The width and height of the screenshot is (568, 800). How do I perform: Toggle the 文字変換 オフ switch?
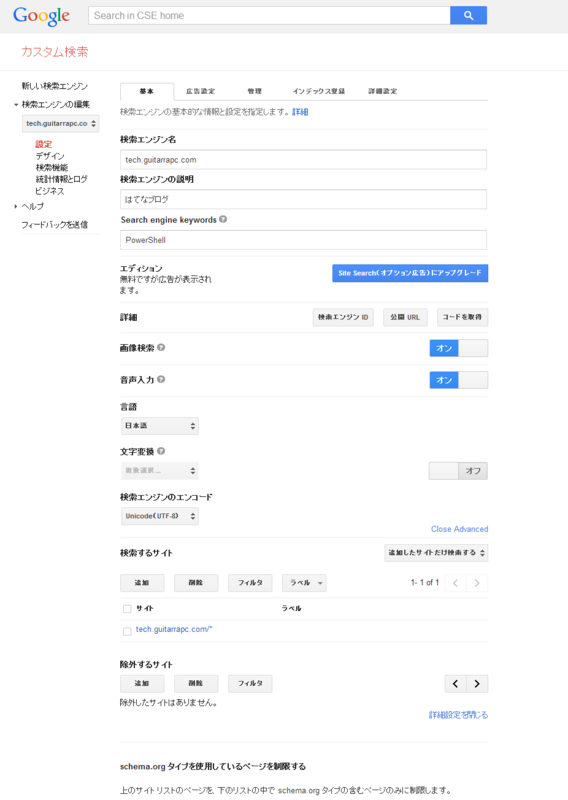[x=458, y=471]
